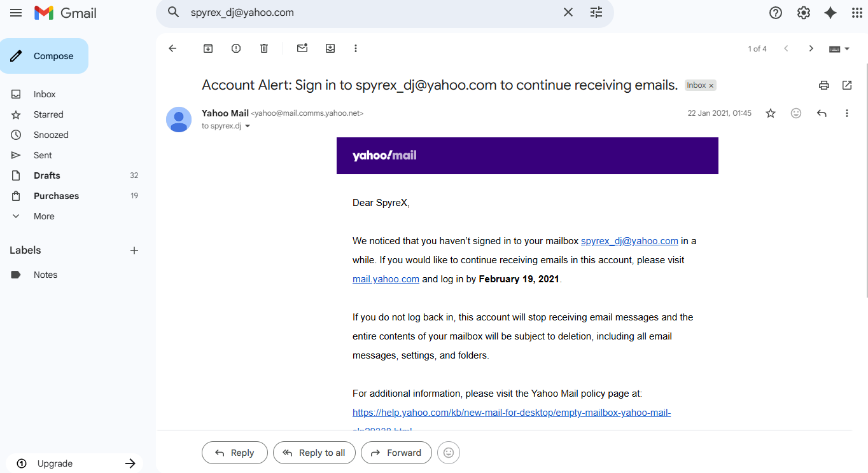Click the Move to icon

tap(330, 48)
